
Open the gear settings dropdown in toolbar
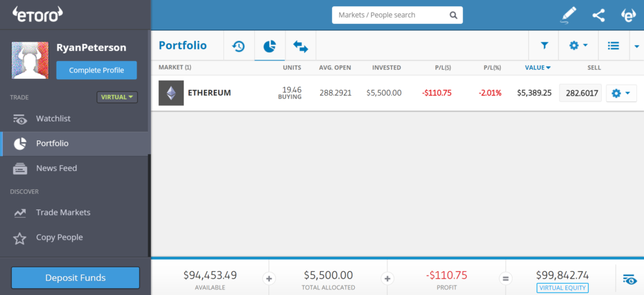(579, 46)
